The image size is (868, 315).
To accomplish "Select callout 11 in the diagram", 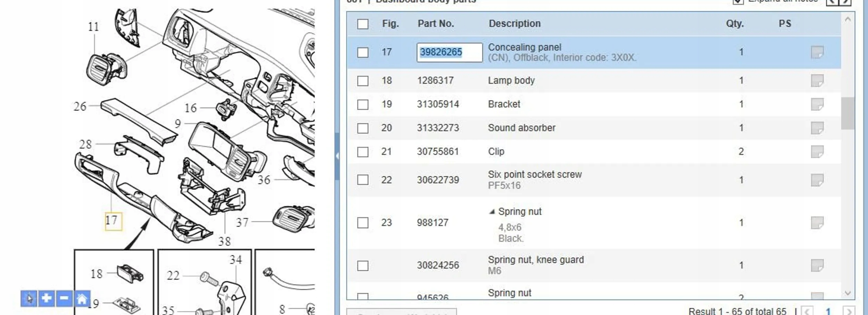I will (x=93, y=27).
